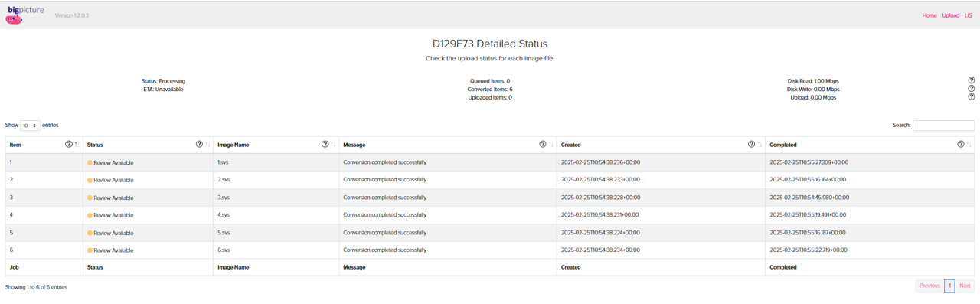Open help icon for Completed column
Viewport: 980px width, 304px height.
click(961, 144)
